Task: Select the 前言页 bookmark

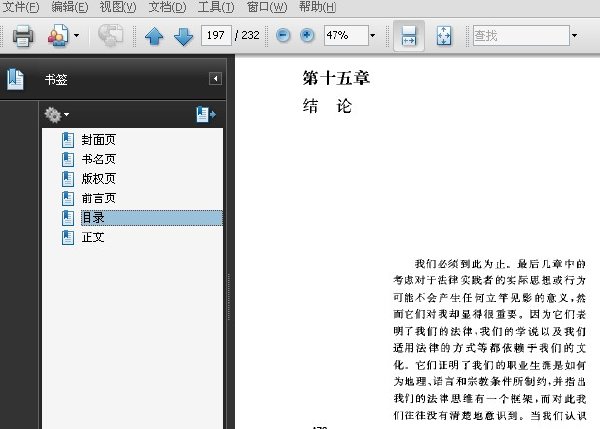Action: click(x=98, y=198)
